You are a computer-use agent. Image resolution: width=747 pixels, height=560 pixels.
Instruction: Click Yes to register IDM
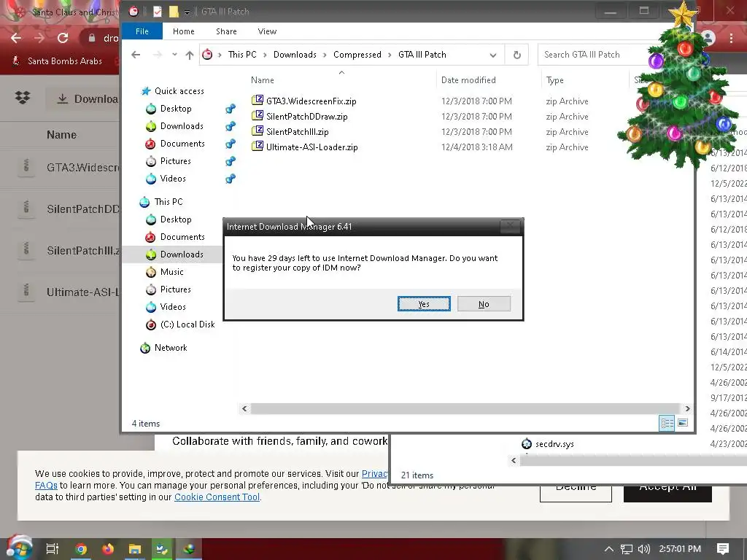(x=424, y=304)
